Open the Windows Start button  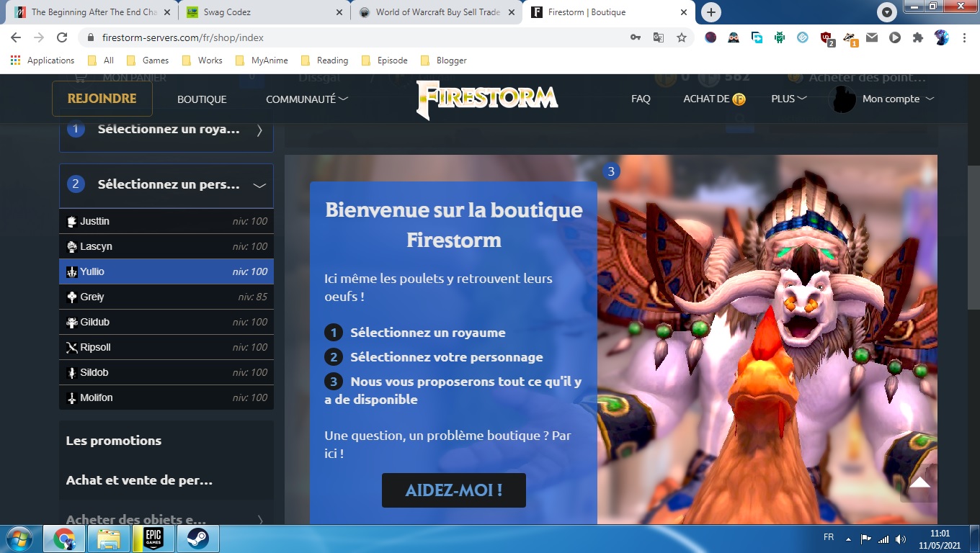19,539
